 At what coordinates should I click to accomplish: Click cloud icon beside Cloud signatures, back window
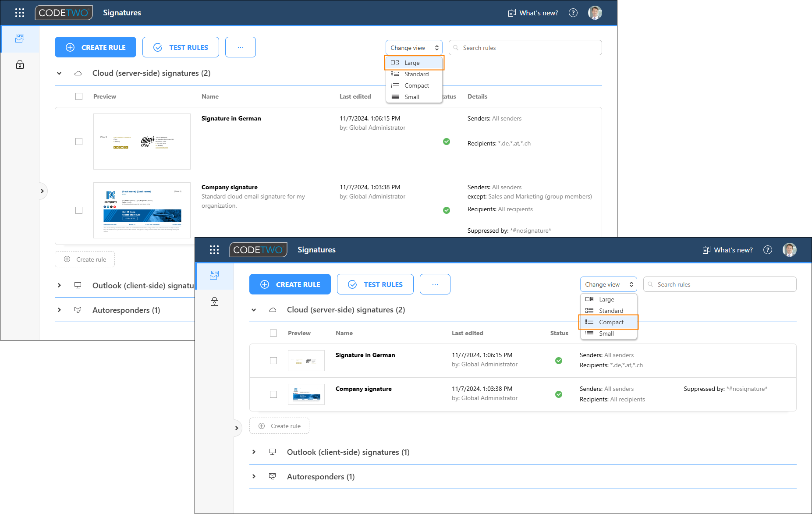coord(78,73)
